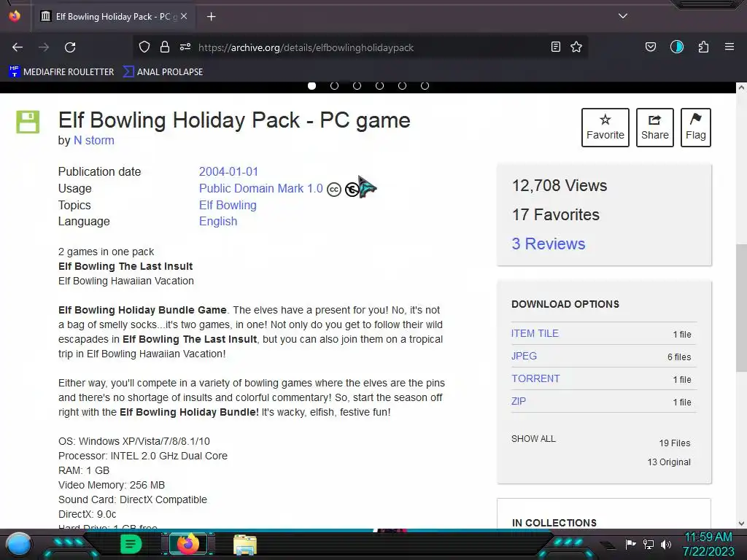Click the green software floppy disk icon
Viewport: 747px width, 560px height.
click(x=28, y=122)
